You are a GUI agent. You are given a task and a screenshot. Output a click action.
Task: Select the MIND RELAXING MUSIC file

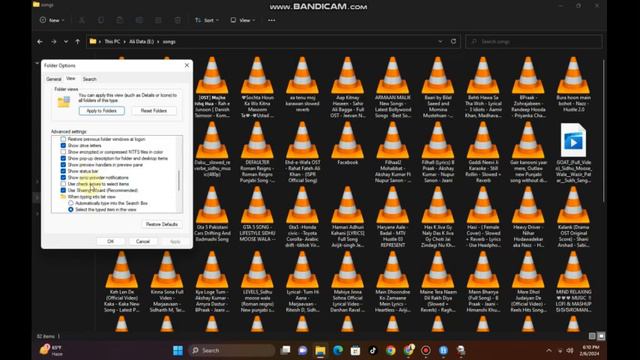click(x=573, y=282)
